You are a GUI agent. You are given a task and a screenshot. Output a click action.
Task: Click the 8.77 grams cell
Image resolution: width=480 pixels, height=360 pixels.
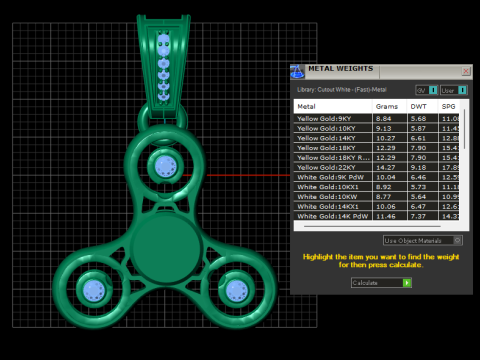coord(389,197)
